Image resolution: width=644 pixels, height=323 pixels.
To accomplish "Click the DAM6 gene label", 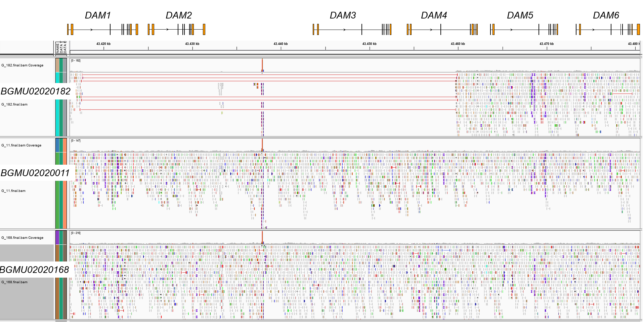I will coord(606,15).
